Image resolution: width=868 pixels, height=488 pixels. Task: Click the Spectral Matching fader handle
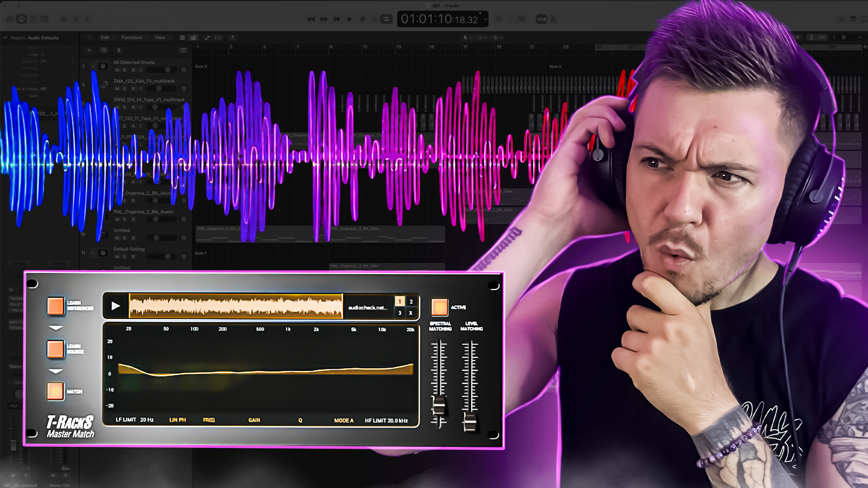439,405
